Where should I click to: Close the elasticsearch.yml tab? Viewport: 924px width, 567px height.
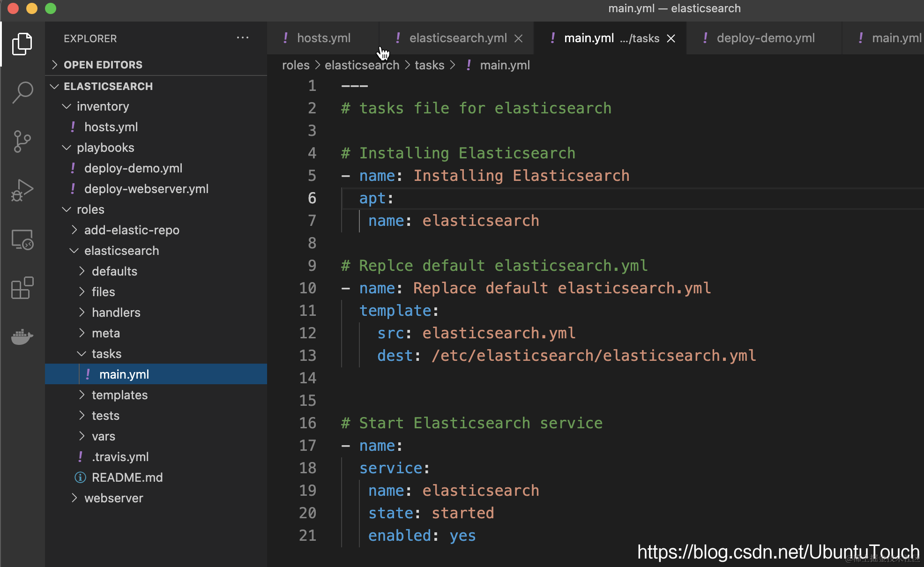click(518, 38)
